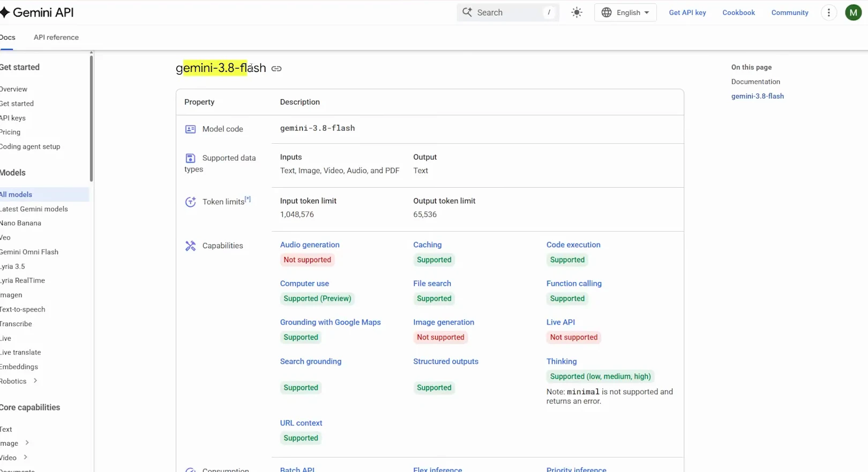Jump to gemini-3.8-flash in On this page
Viewport: 868px width, 472px height.
[757, 96]
